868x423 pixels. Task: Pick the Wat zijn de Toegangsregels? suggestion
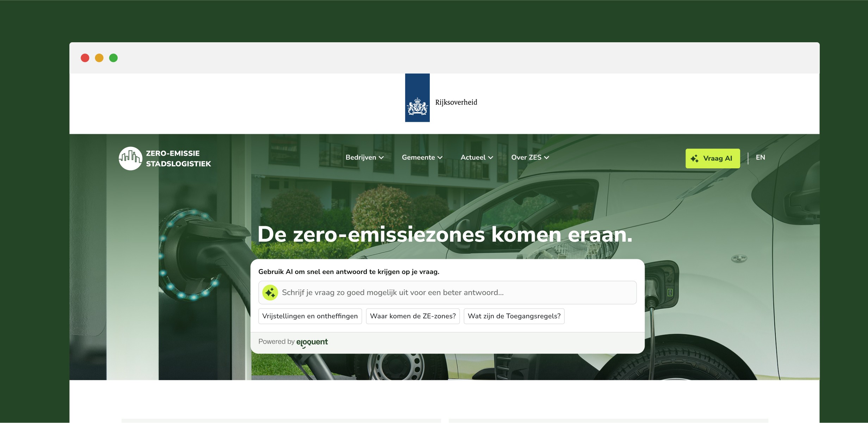514,316
